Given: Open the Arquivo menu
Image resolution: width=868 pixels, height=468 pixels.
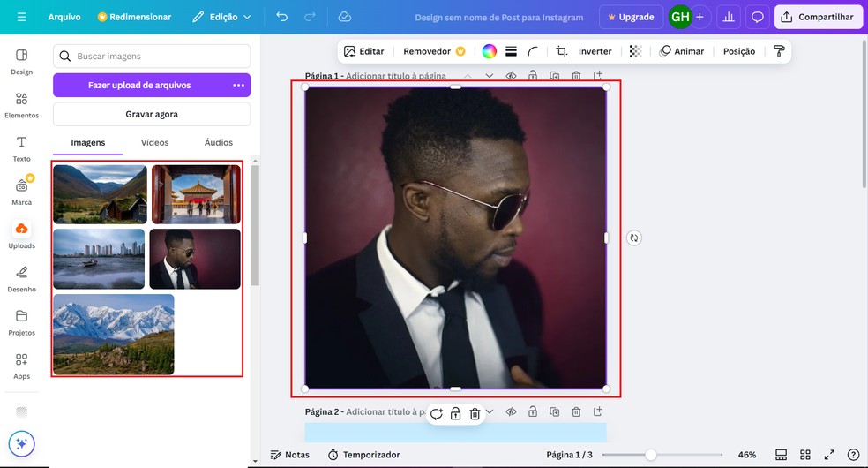Looking at the screenshot, I should (x=64, y=17).
